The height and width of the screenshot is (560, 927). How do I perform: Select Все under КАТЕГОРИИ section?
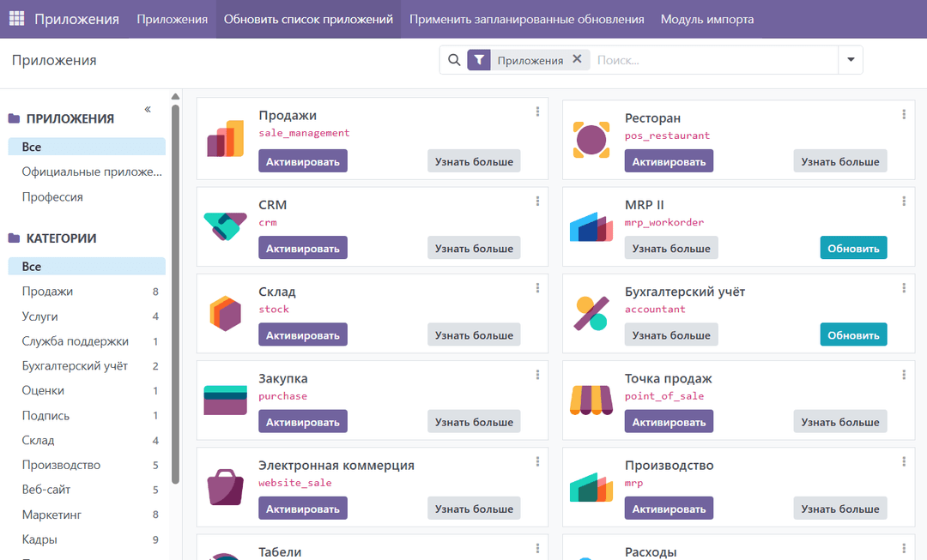point(87,267)
